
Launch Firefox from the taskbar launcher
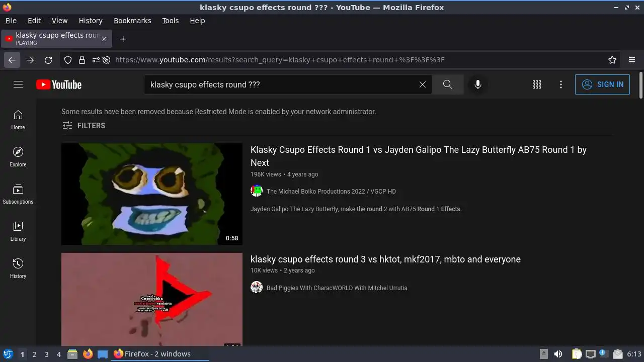tap(88, 354)
